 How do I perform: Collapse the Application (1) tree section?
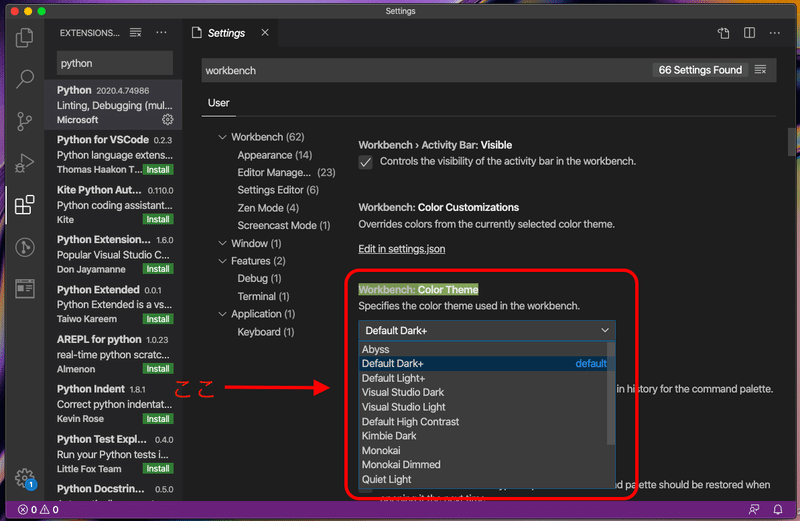click(222, 314)
